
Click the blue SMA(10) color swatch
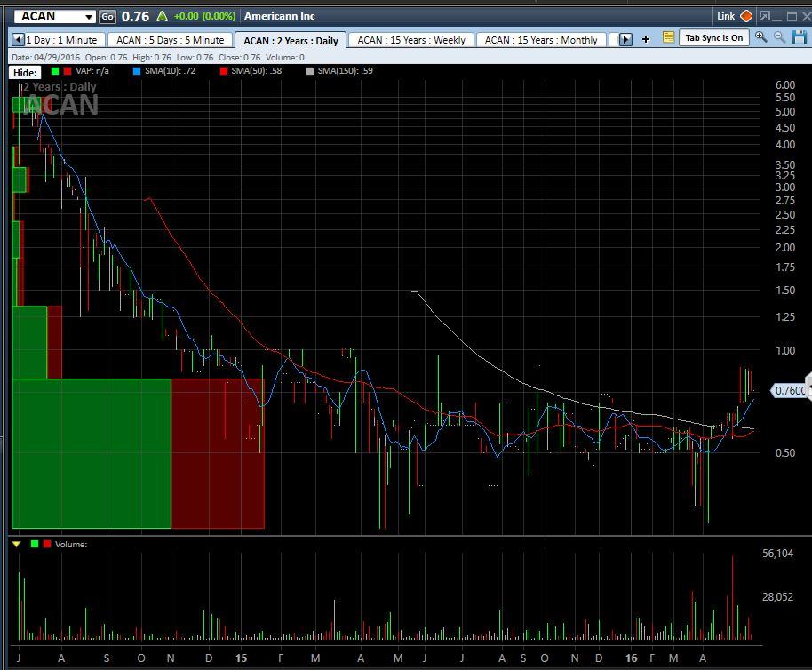pos(135,70)
